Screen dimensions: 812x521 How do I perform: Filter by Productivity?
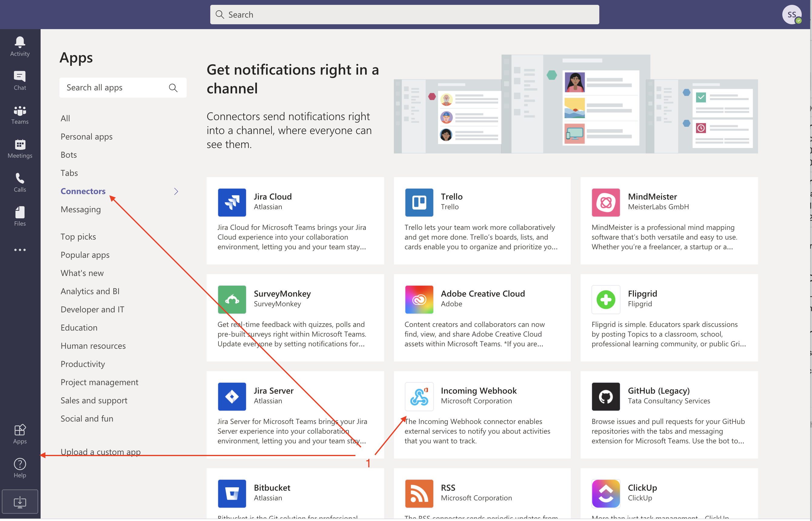pos(83,364)
